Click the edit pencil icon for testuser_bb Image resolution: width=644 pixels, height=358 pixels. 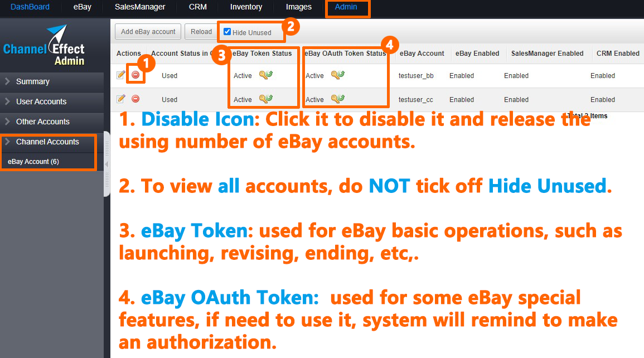(121, 75)
